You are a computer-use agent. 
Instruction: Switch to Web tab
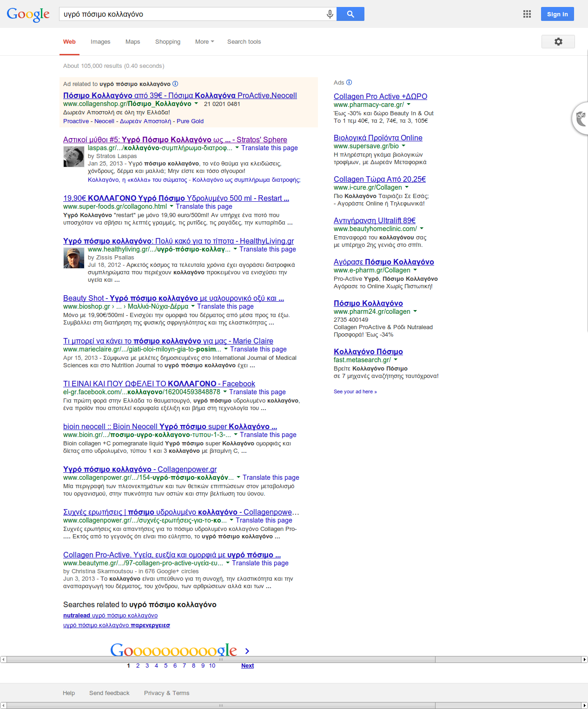coord(69,42)
